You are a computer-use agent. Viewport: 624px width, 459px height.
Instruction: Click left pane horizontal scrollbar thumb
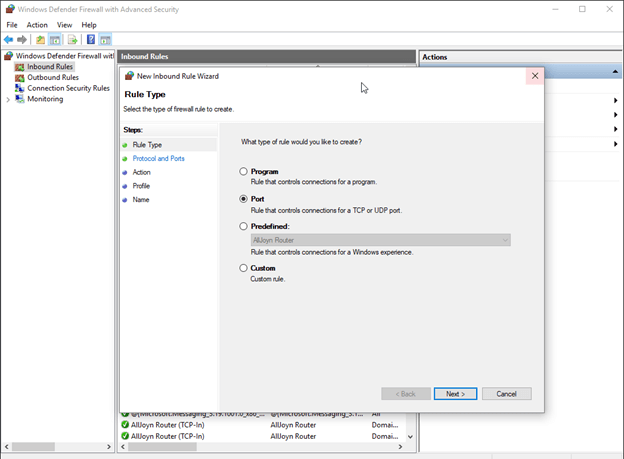point(33,447)
